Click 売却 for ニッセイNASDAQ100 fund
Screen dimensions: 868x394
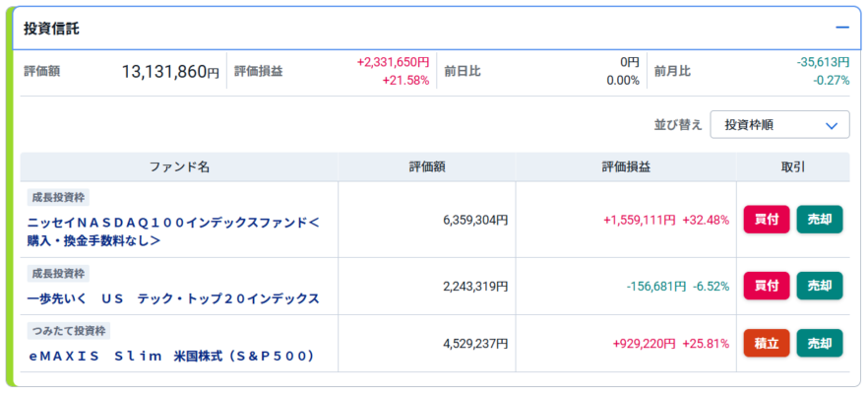click(x=819, y=220)
